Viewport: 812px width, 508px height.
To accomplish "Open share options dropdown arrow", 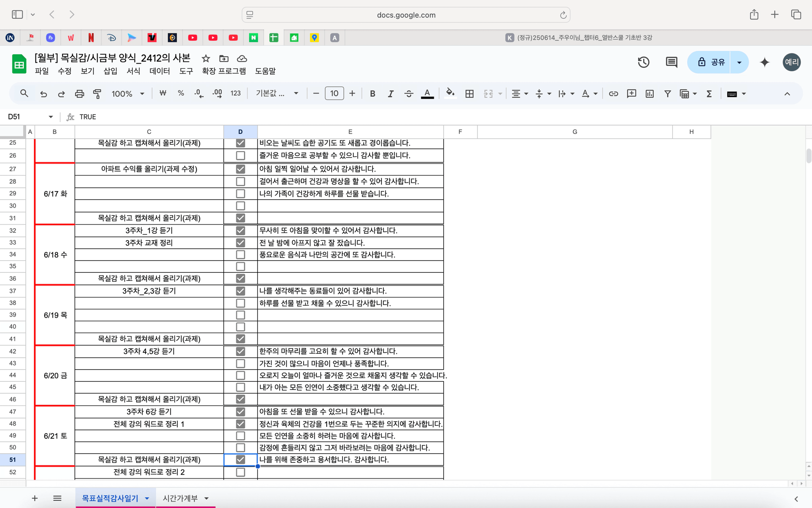I will 739,62.
